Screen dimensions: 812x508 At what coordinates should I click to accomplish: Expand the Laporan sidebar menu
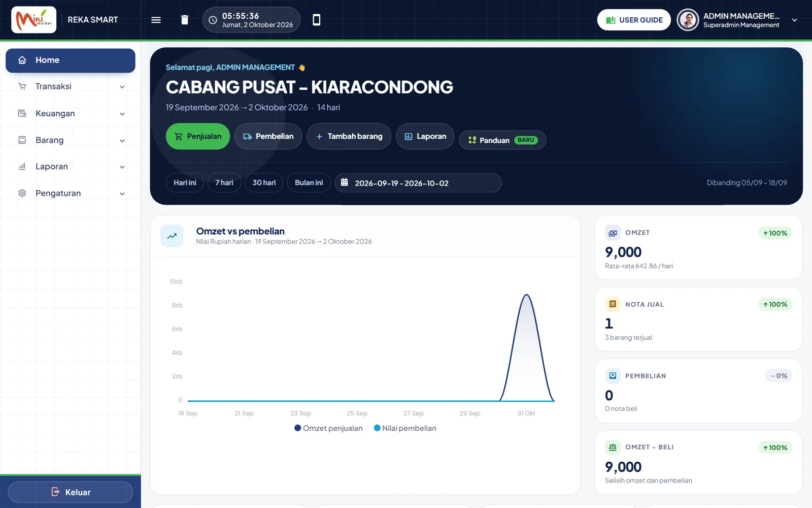point(71,167)
